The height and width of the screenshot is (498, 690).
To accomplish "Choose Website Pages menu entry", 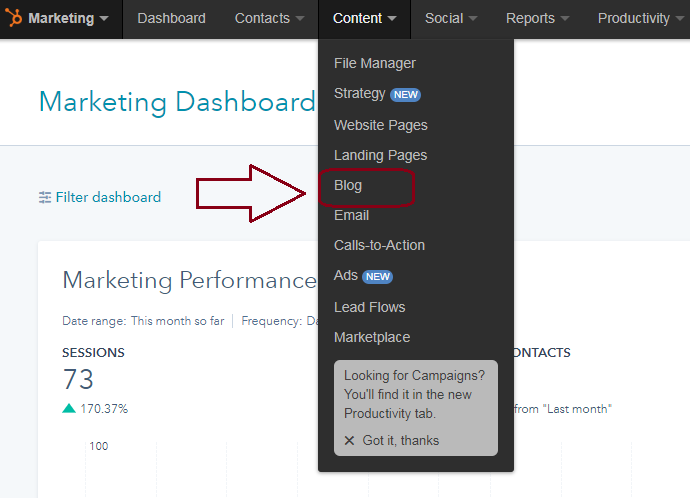I will tap(381, 125).
